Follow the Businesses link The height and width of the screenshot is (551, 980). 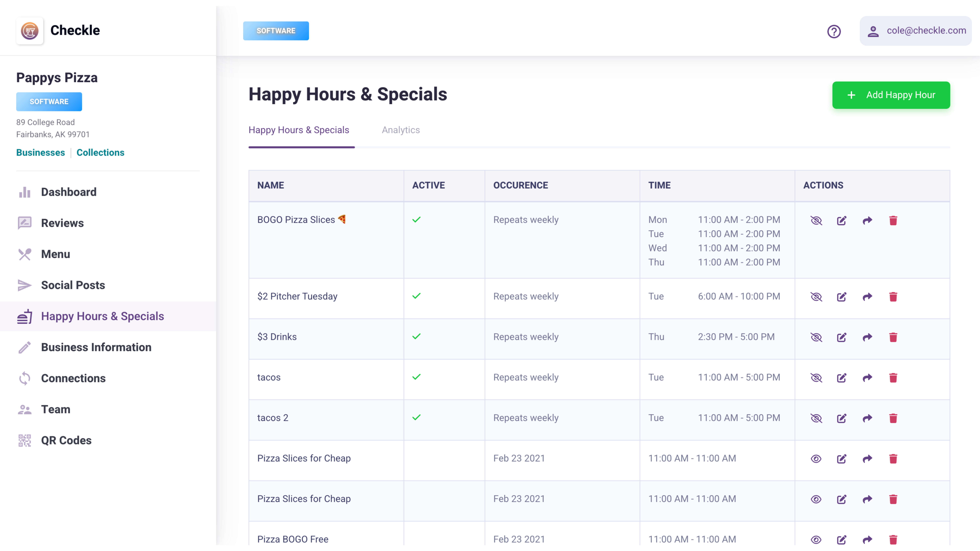(x=40, y=152)
